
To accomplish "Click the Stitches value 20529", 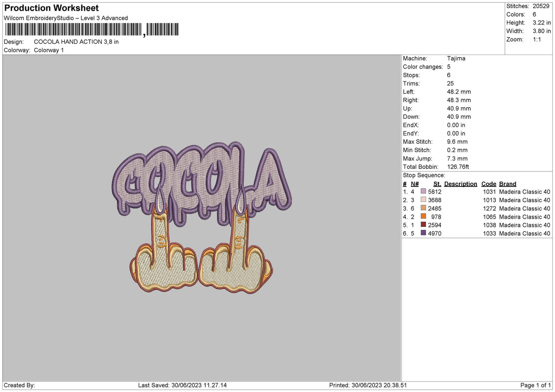I will coord(542,6).
